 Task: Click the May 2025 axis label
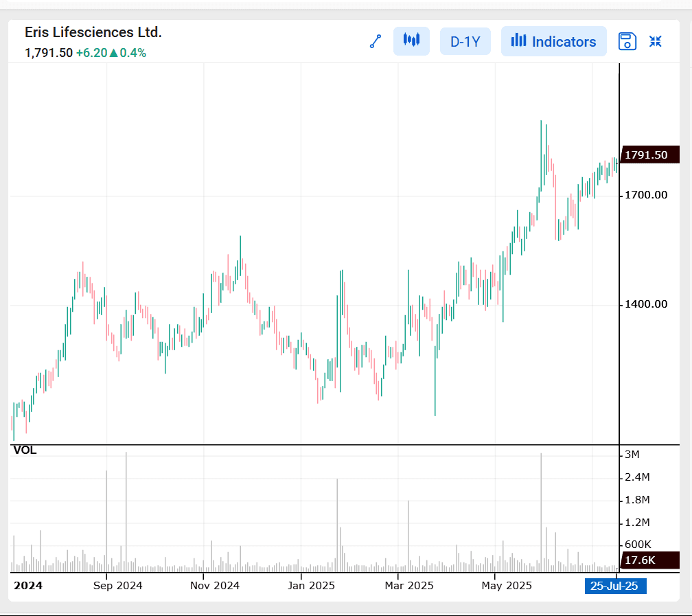tap(507, 586)
